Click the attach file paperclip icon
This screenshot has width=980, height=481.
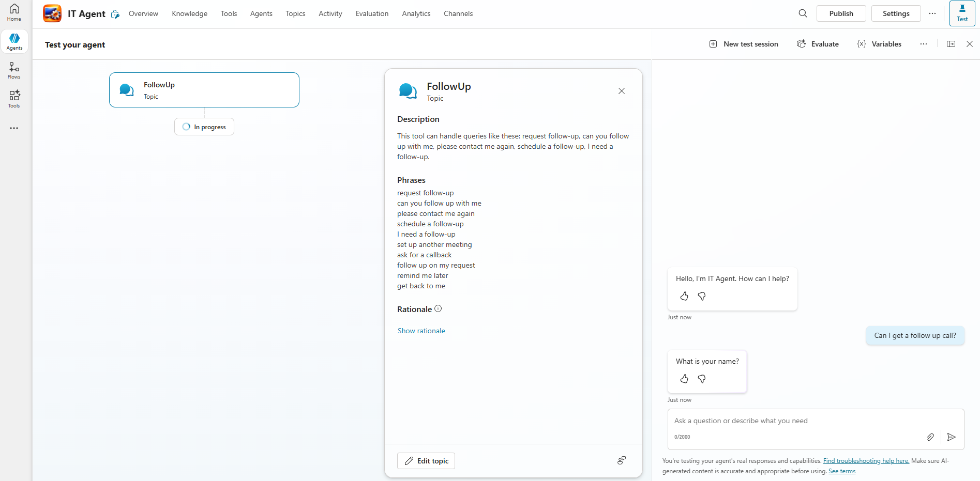930,437
